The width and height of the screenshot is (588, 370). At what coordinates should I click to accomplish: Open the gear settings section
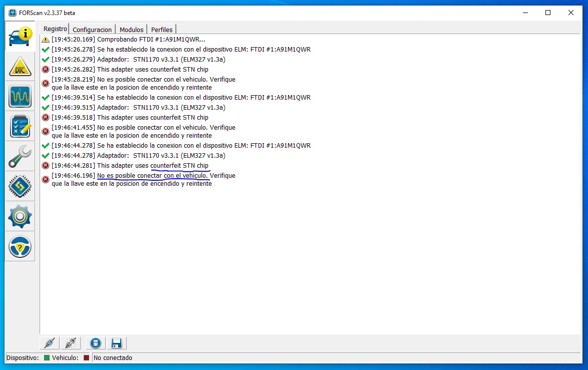coord(20,216)
